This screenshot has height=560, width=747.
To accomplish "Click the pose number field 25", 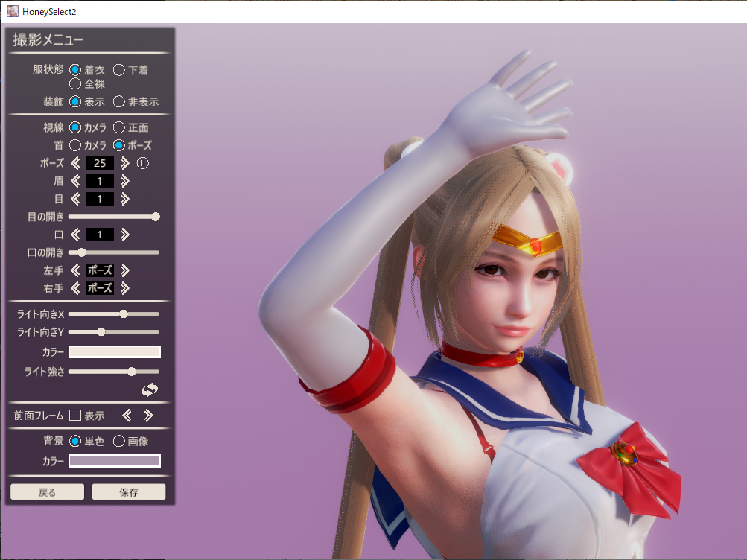I will click(x=100, y=163).
